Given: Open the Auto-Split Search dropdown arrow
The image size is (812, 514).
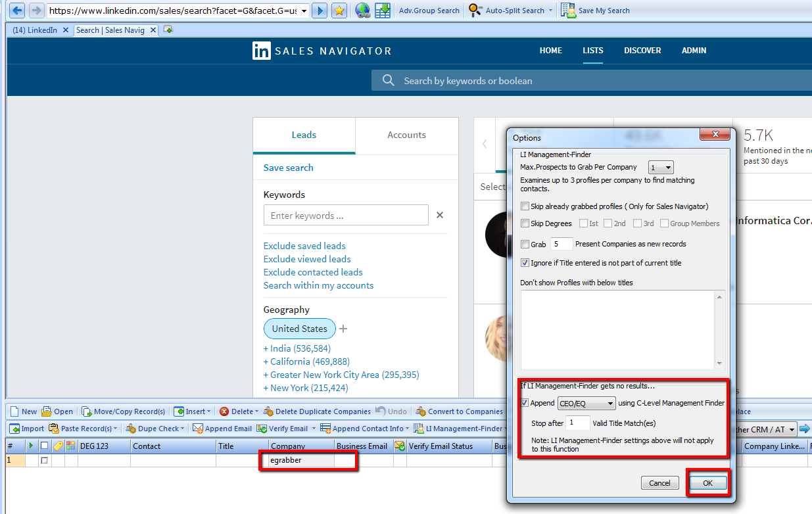Looking at the screenshot, I should pos(550,11).
